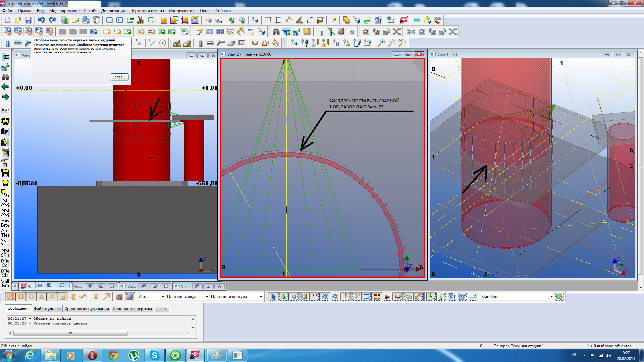
Task: Open the cast unit drawing properties icon
Action: [29, 32]
